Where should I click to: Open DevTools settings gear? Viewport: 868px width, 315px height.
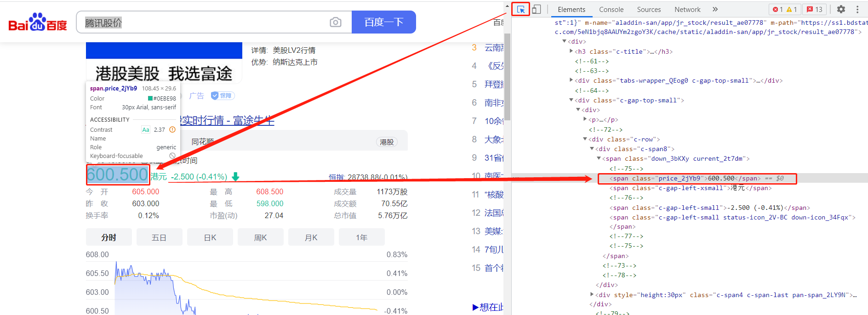pos(841,9)
